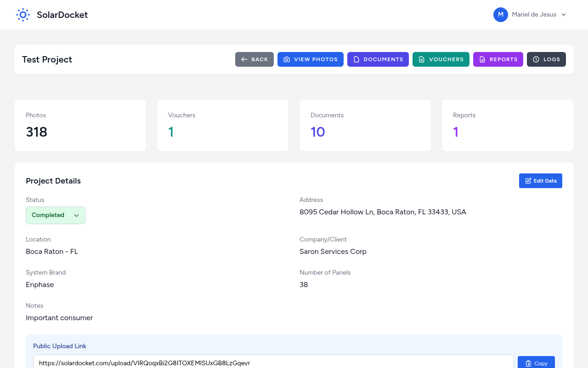Image resolution: width=588 pixels, height=368 pixels.
Task: Open Vouchers from the toolbar
Action: tap(441, 59)
